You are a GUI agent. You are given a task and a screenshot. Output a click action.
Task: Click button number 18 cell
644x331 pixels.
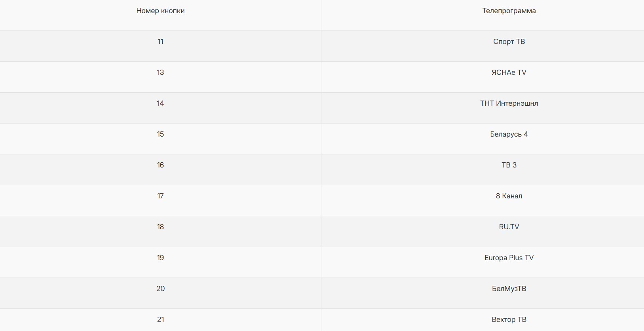pyautogui.click(x=160, y=227)
